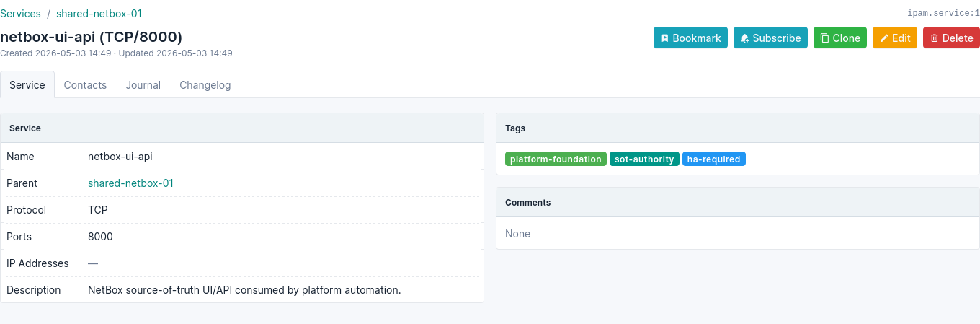The height and width of the screenshot is (324, 980).
Task: Click the copy icon in Clone button
Action: click(x=825, y=38)
